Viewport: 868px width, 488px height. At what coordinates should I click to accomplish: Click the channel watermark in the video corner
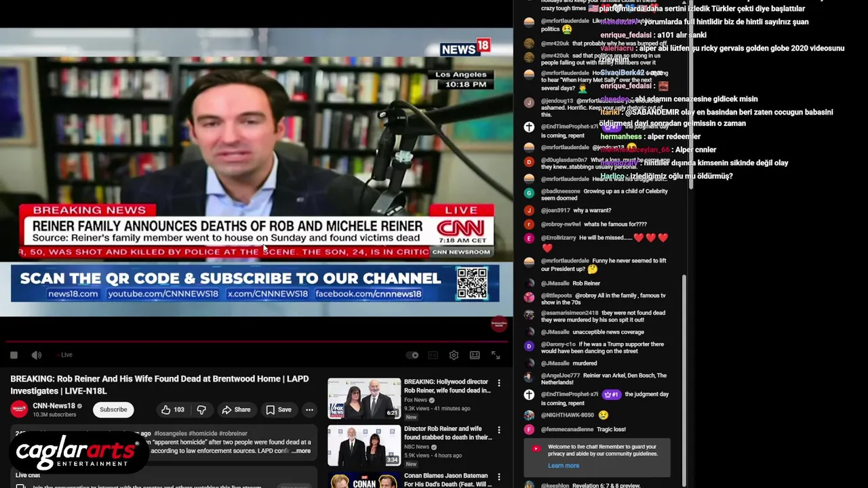pyautogui.click(x=498, y=324)
